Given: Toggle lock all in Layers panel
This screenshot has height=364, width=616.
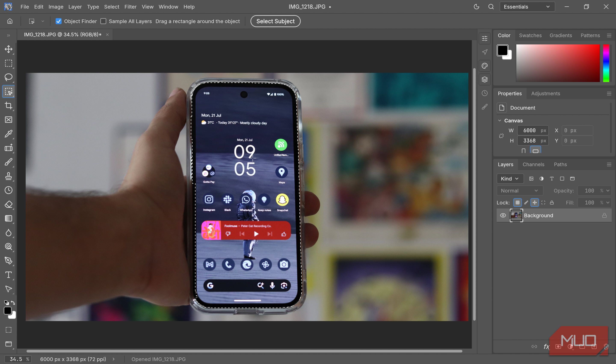Looking at the screenshot, I should pos(552,202).
